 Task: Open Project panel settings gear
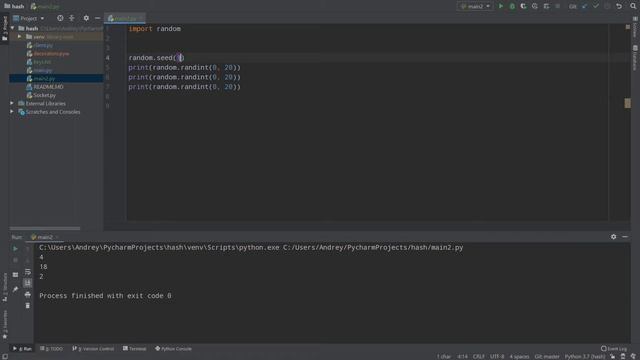(x=86, y=18)
